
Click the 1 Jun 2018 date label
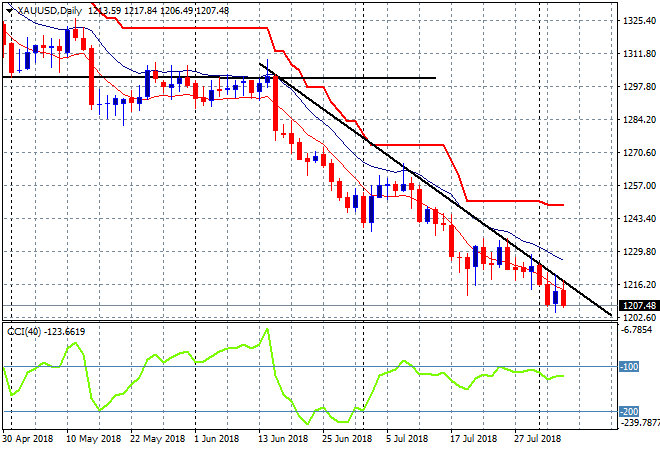(x=217, y=439)
